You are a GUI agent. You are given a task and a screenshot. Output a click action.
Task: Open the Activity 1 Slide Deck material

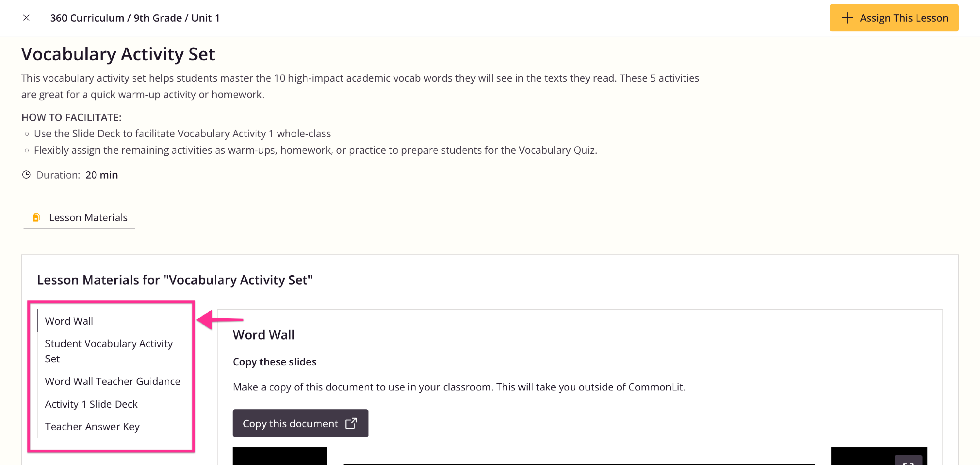(x=91, y=404)
